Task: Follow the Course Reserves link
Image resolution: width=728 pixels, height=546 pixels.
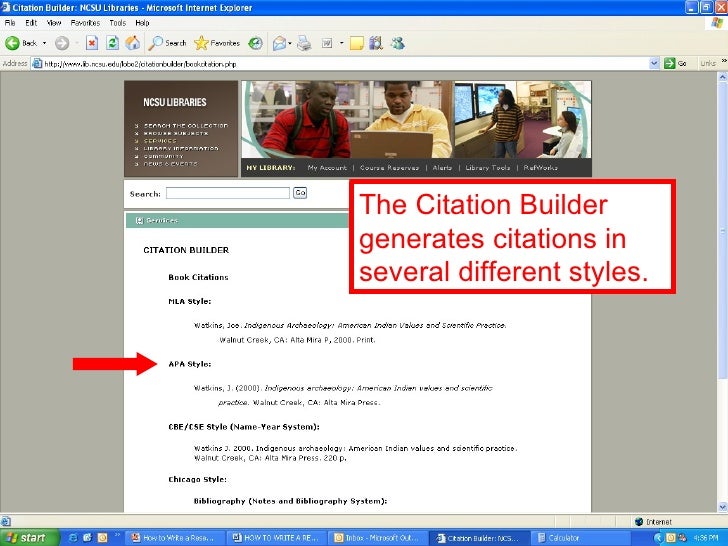Action: click(x=390, y=168)
